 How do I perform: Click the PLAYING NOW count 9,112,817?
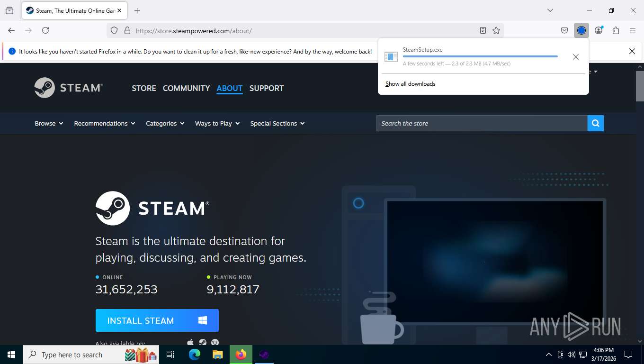click(233, 289)
